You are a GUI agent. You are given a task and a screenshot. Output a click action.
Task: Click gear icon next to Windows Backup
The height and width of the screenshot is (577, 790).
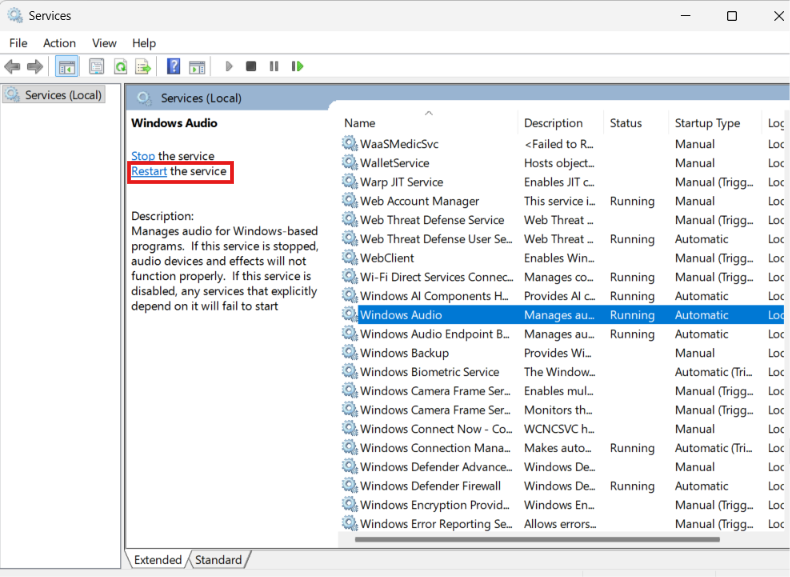350,353
